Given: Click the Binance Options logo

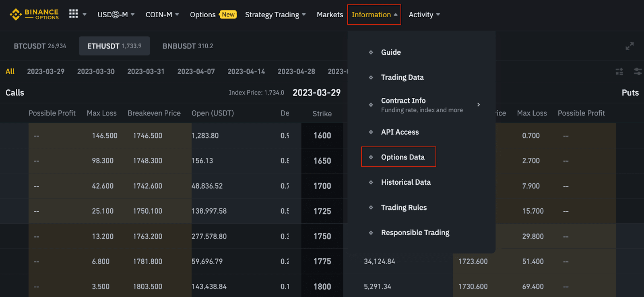Looking at the screenshot, I should click(x=34, y=14).
